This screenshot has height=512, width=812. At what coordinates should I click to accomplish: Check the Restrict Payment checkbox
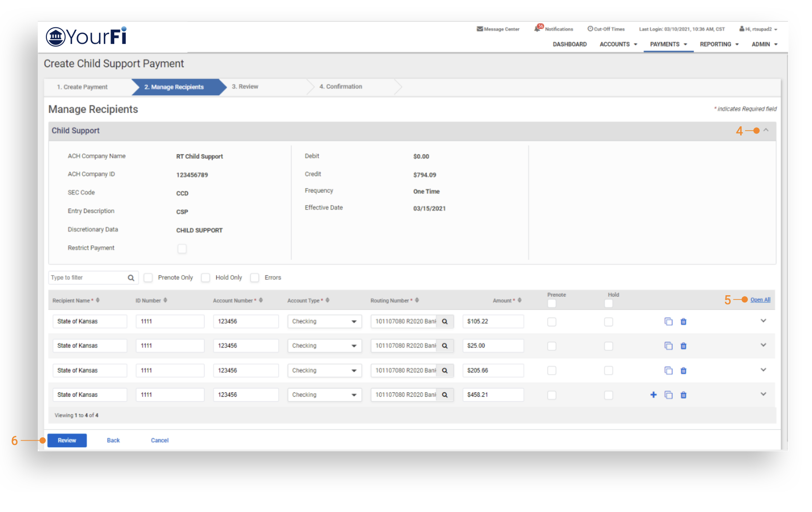182,248
